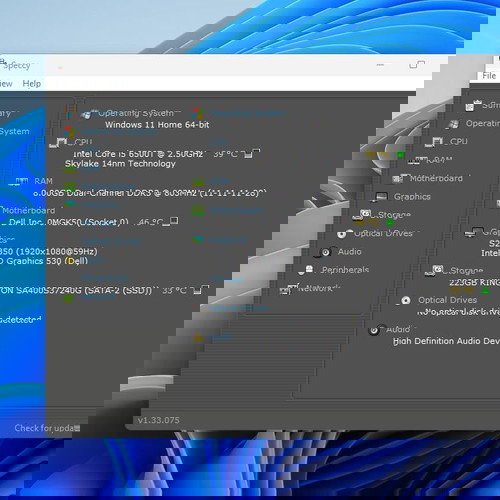
Task: Open the partly cut View menu
Action: (x=6, y=83)
